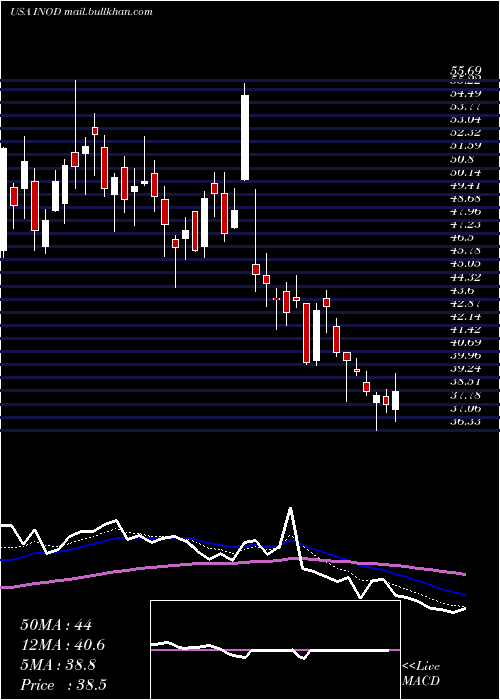
Task: Click the Live MACD mini chart box
Action: 275,650
